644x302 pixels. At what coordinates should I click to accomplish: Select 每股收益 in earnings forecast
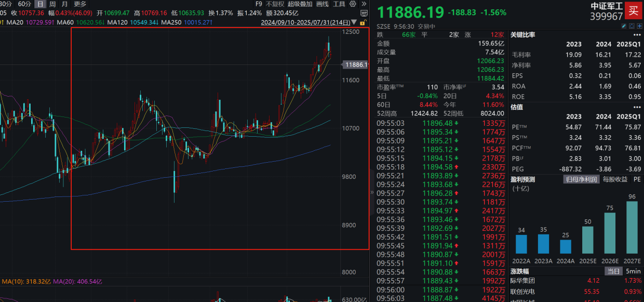615,179
